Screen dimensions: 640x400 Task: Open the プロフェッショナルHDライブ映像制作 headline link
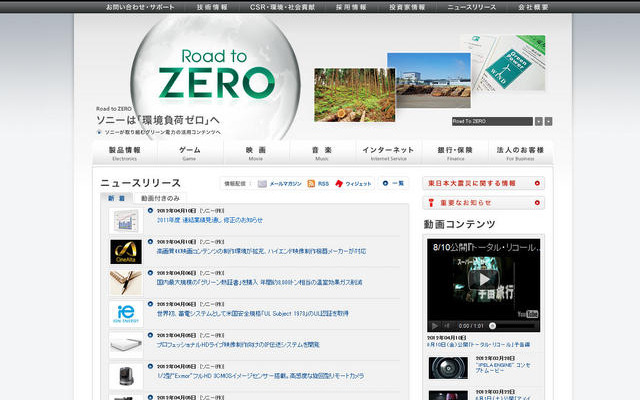tap(238, 345)
